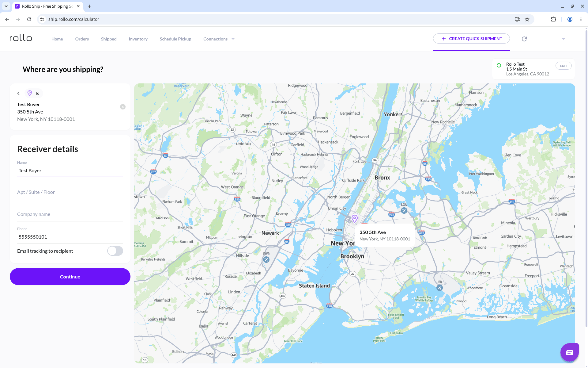Open the account dropdown arrow at top right
The width and height of the screenshot is (588, 368).
tap(563, 39)
